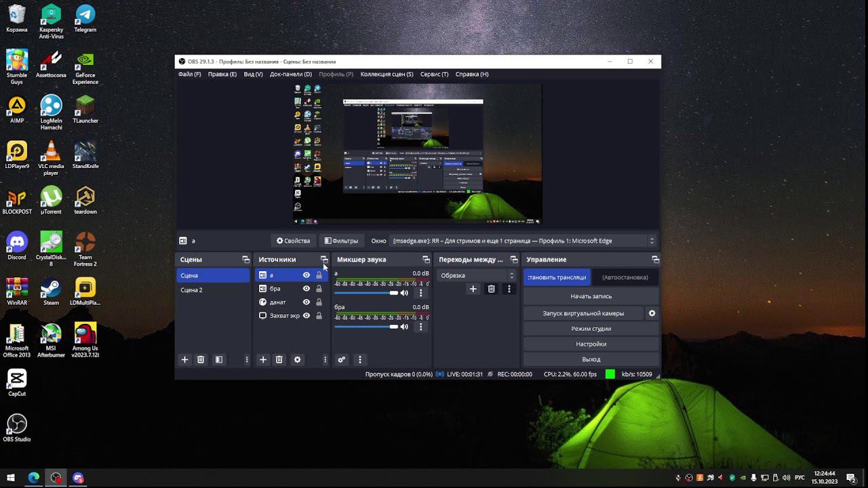
Task: Delete selected source using the trash icon
Action: (x=279, y=360)
